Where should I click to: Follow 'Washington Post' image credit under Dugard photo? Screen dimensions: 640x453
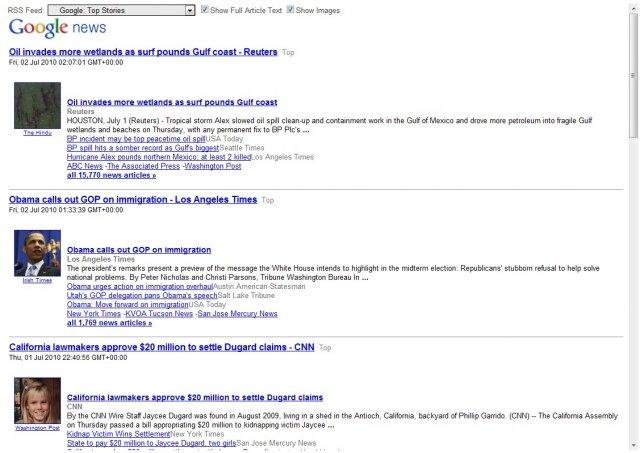tap(37, 428)
